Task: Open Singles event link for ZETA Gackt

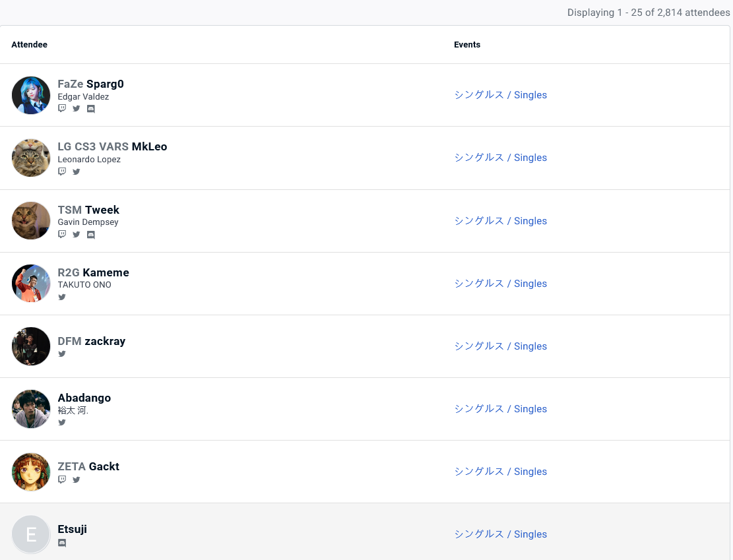Action: point(501,471)
